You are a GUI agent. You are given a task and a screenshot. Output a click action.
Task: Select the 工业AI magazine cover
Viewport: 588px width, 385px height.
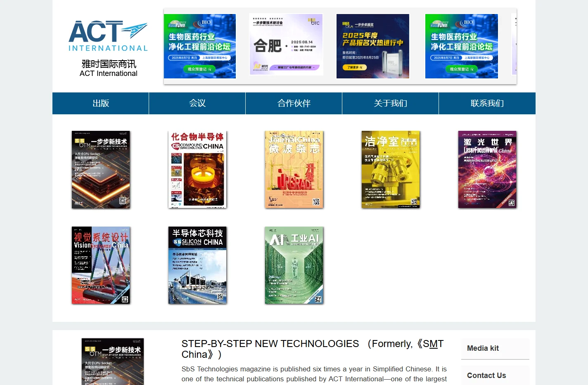click(x=294, y=265)
